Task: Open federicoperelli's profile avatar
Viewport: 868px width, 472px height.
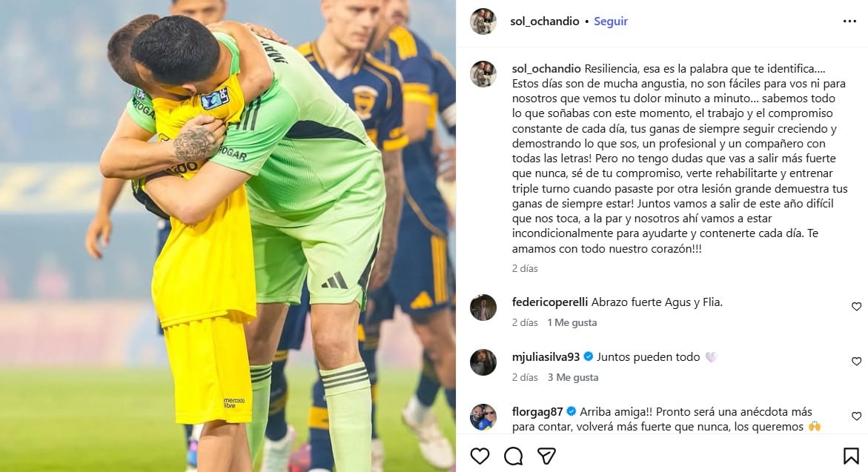Action: click(483, 307)
